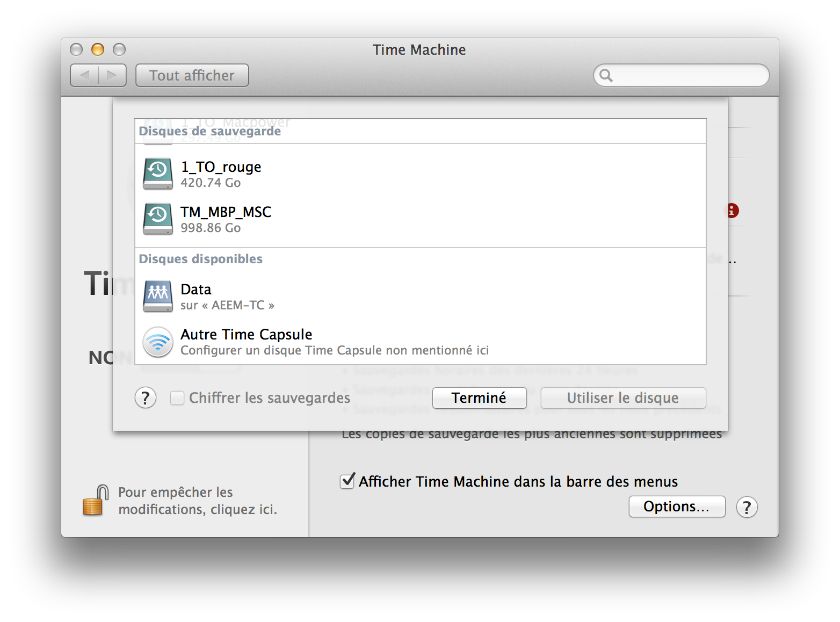Click the Autre Time Capsule Wi-Fi icon
This screenshot has width=840, height=622.
point(157,342)
